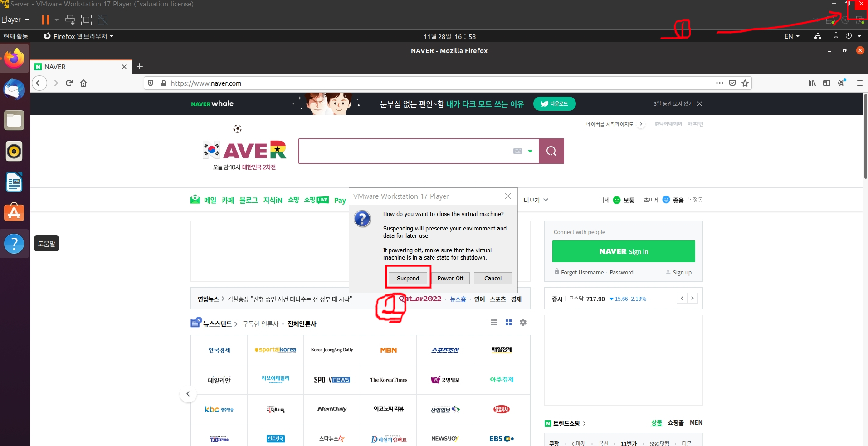Click the Firefox home button
This screenshot has width=868, height=446.
83,83
